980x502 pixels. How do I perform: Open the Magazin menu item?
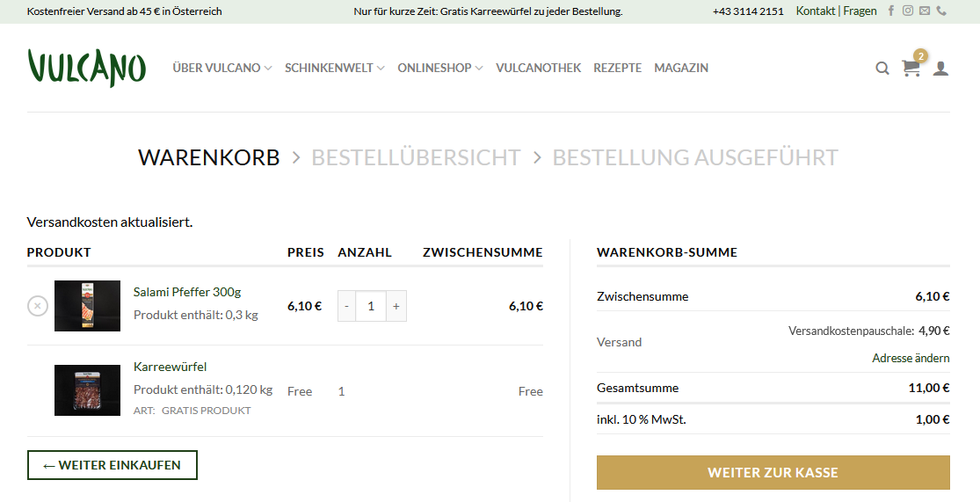(681, 68)
